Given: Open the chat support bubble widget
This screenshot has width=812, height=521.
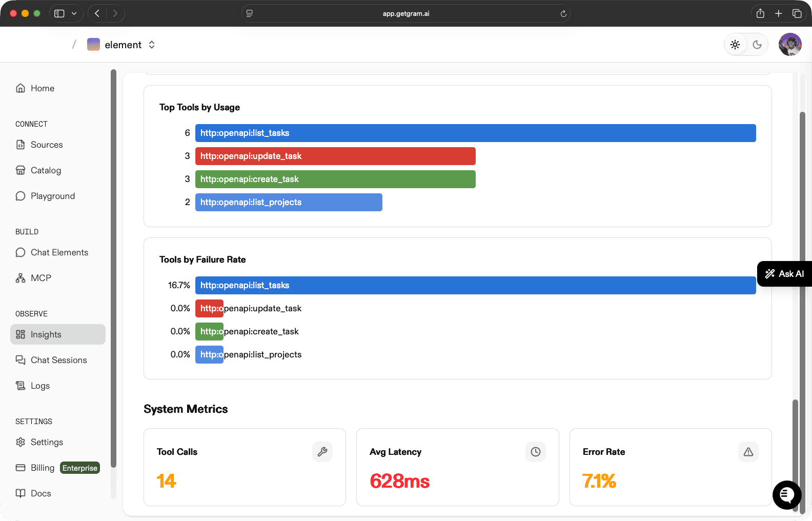Looking at the screenshot, I should (x=787, y=495).
